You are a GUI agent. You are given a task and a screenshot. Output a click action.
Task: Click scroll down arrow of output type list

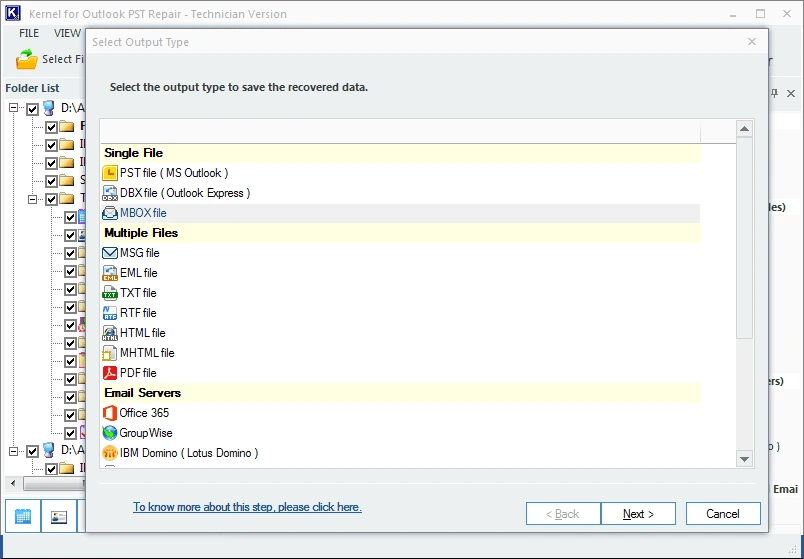[x=745, y=459]
